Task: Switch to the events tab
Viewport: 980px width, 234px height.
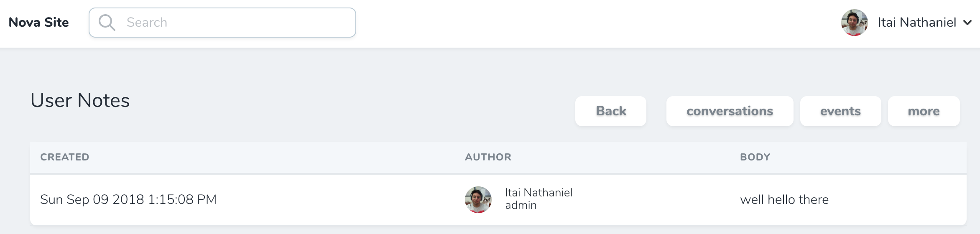Action: click(840, 111)
